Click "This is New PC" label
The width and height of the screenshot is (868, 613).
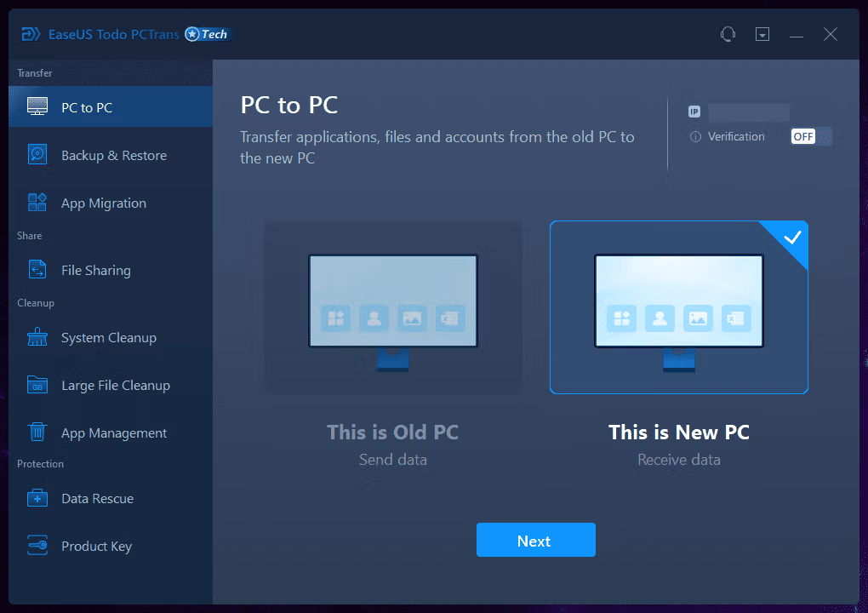[679, 432]
